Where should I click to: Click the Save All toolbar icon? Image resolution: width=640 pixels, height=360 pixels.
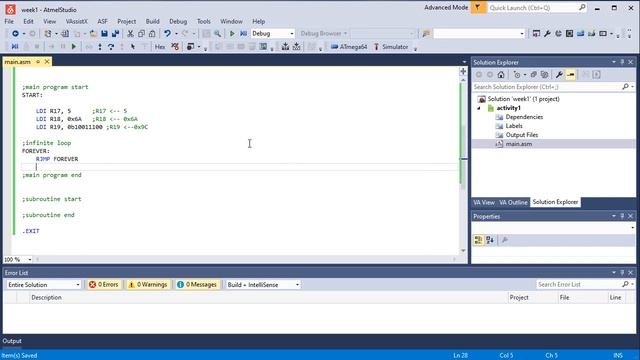tap(116, 33)
